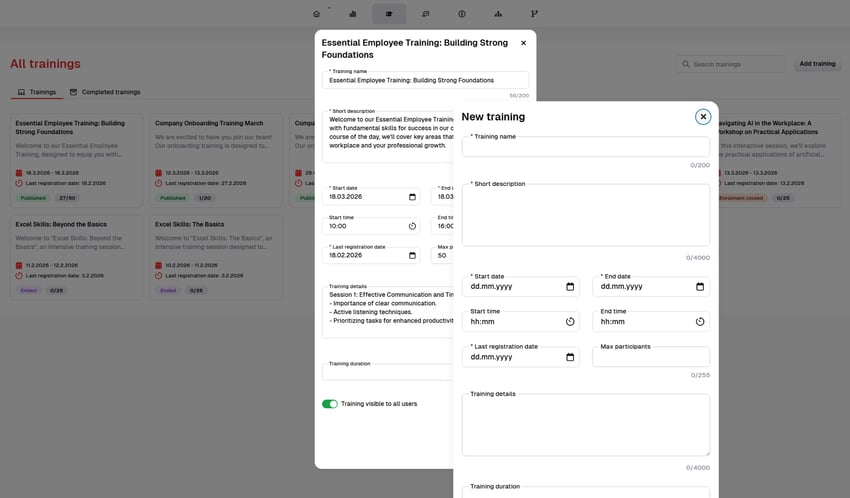850x498 pixels.
Task: Select the graduation cap trainings icon
Action: (x=389, y=14)
